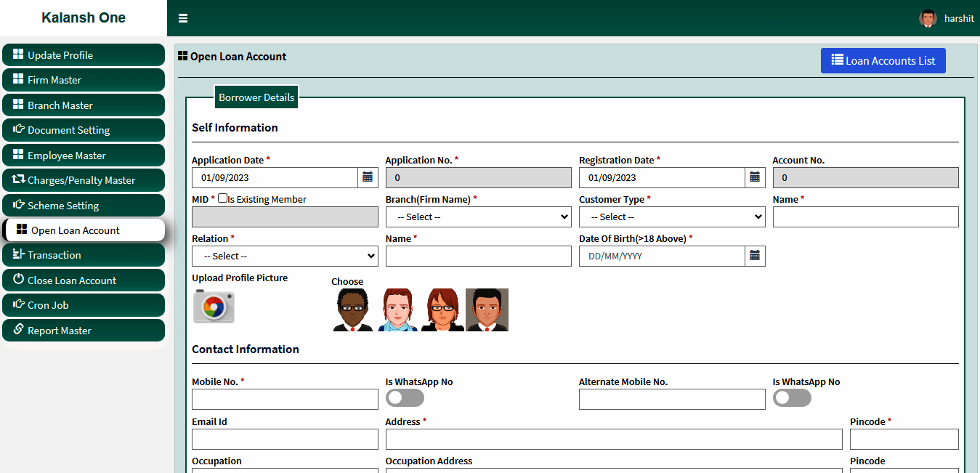Open the Date Of Birth calendar icon
Viewport: 980px width, 473px height.
tap(755, 256)
